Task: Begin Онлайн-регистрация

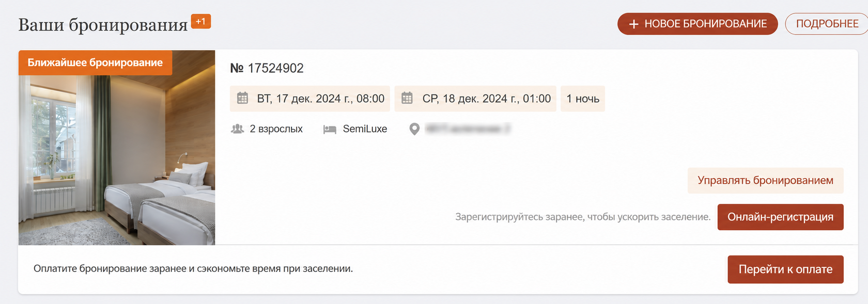Action: pyautogui.click(x=780, y=217)
